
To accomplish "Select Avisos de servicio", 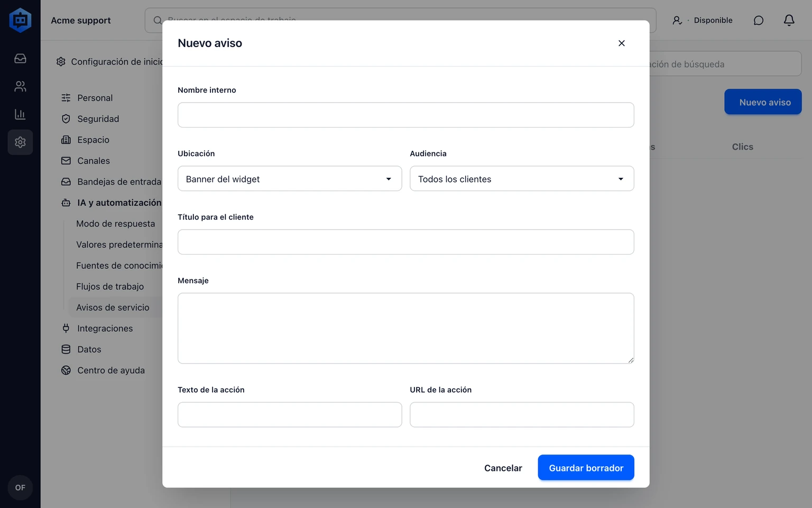I will 113,307.
